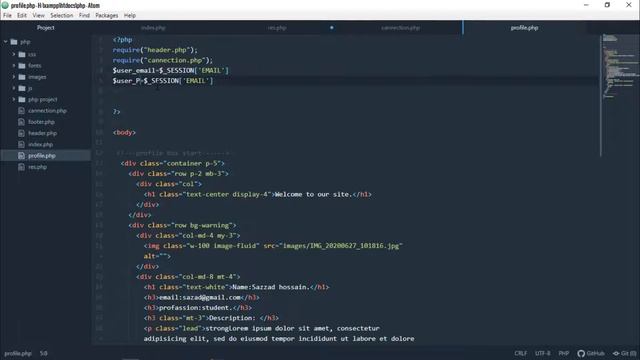Click the footer.php file icon

point(22,122)
